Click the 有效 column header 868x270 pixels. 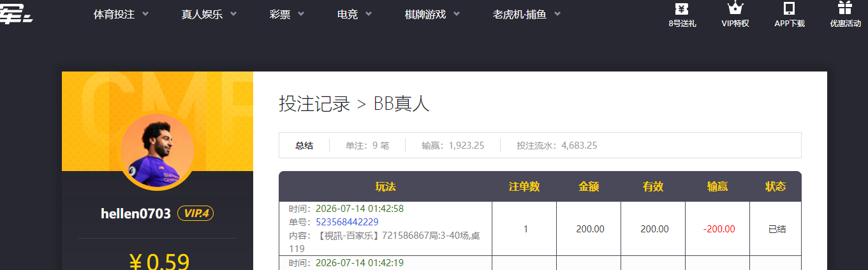click(653, 186)
